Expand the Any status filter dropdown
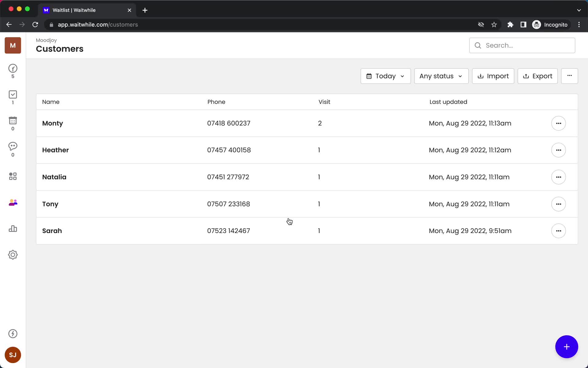 [x=441, y=76]
